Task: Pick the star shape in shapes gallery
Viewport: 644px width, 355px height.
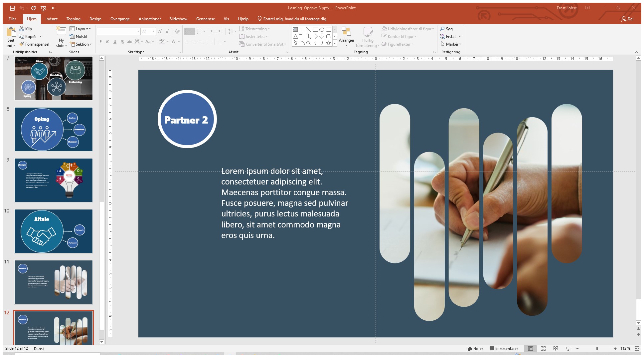Action: pyautogui.click(x=328, y=43)
